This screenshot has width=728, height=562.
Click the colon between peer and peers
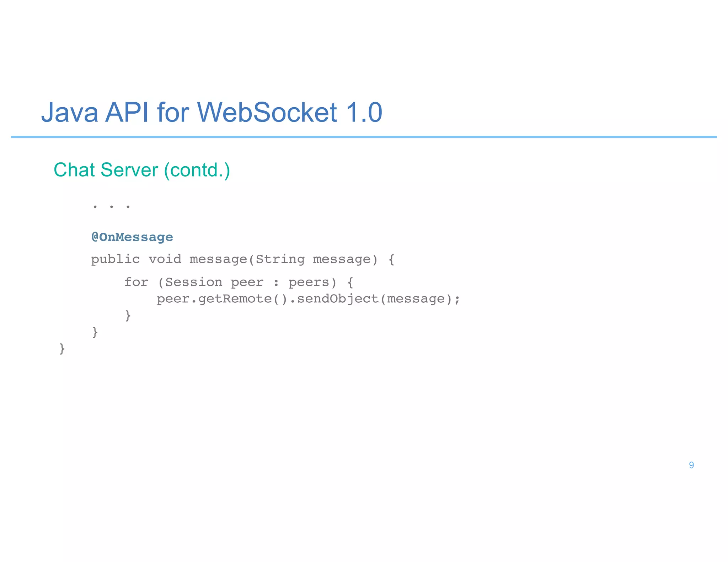point(276,283)
